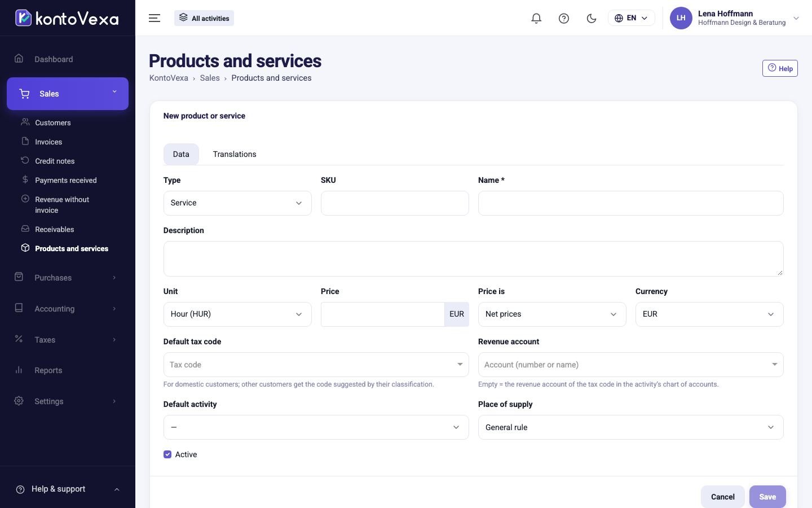Click the Customers people icon
This screenshot has height=508, width=812.
(25, 122)
